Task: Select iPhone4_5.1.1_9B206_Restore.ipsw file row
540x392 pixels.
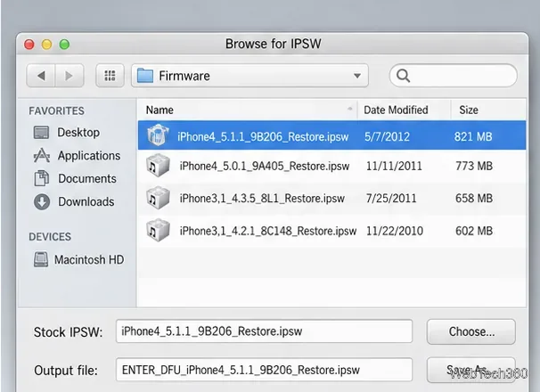Action: [332, 135]
